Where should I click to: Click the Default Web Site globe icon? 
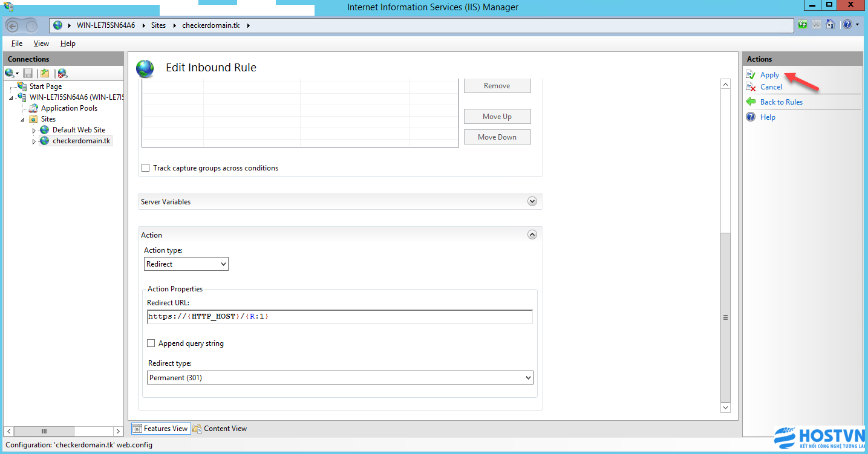coord(45,130)
